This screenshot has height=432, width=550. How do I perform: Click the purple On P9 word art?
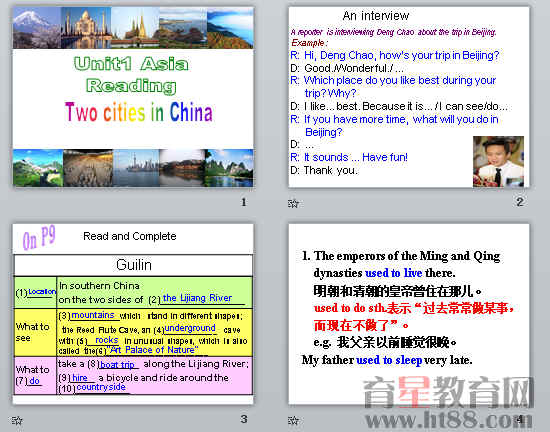(x=39, y=238)
